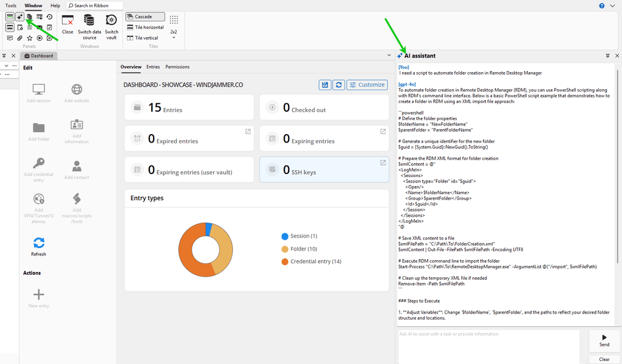The width and height of the screenshot is (622, 364).
Task: Click the Customize button
Action: 367,85
